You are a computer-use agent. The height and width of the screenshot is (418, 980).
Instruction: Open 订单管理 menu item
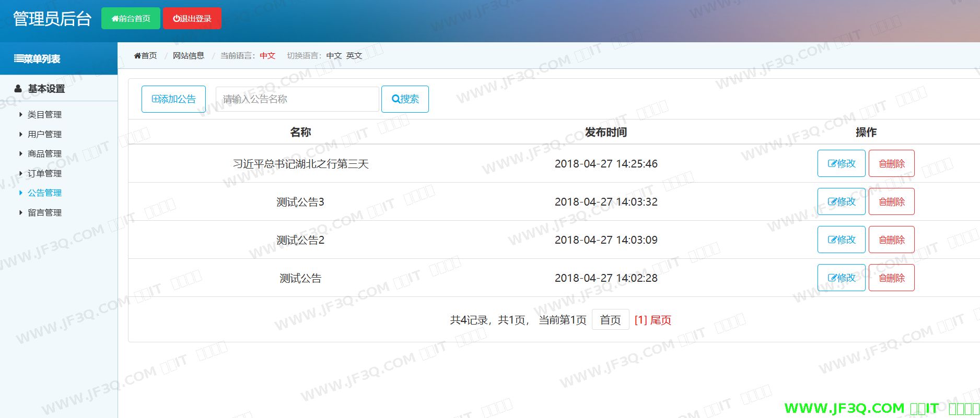(44, 173)
